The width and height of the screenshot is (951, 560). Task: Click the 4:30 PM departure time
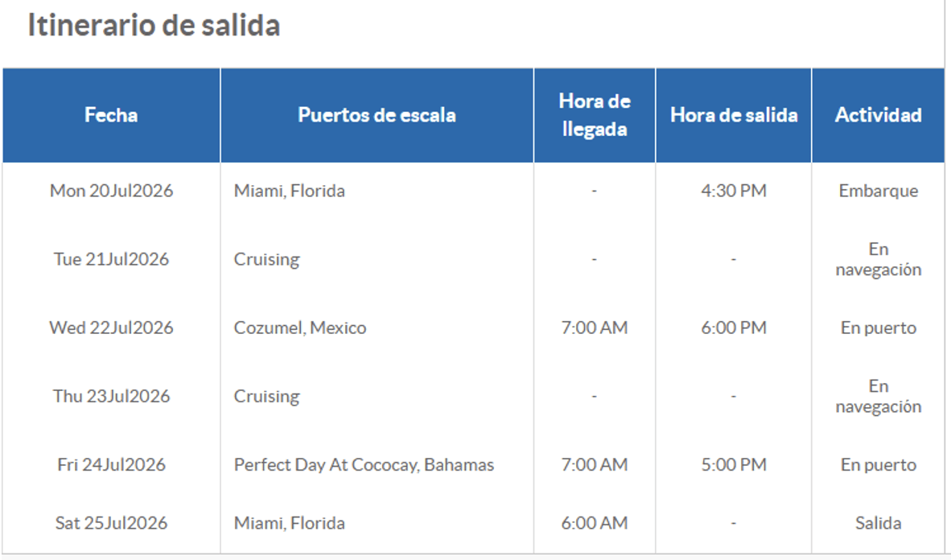point(734,191)
